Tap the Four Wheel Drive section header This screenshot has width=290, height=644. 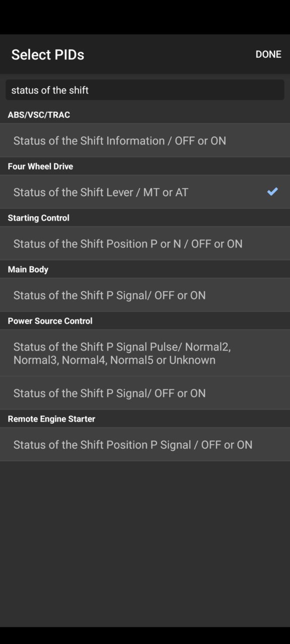pos(40,166)
